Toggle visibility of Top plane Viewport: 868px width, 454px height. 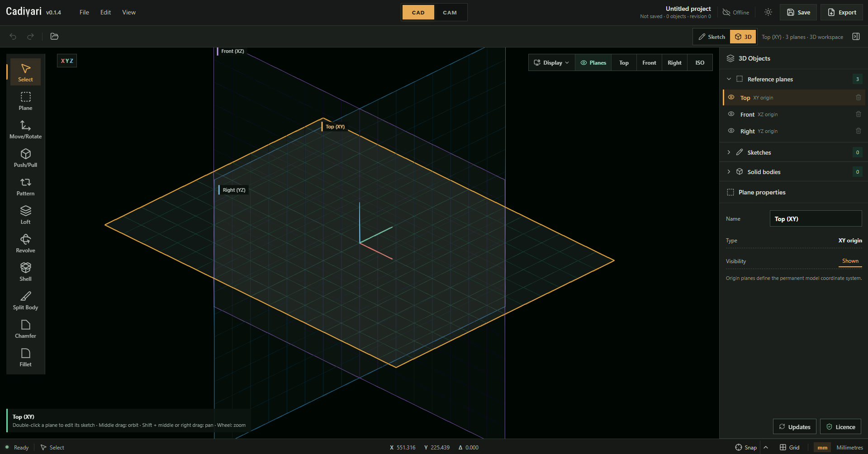(731, 97)
